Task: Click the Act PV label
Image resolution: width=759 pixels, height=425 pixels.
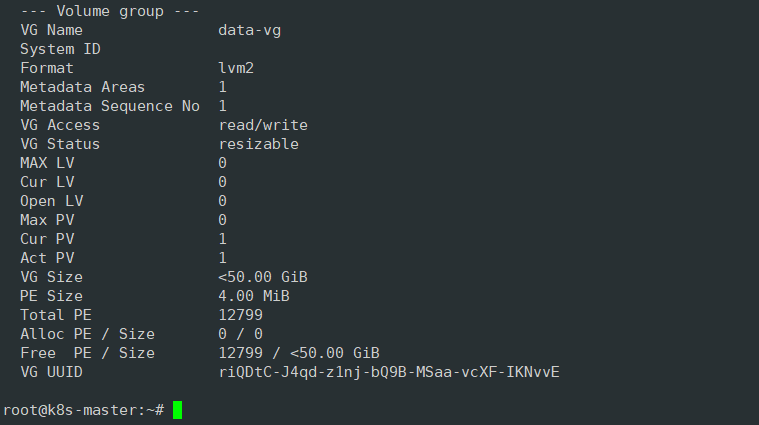Action: pyautogui.click(x=47, y=258)
